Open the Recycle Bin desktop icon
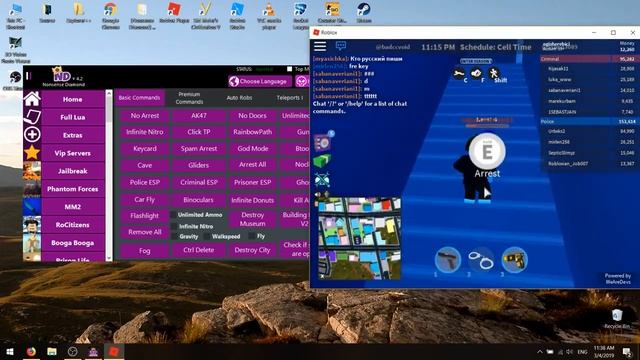 (x=617, y=319)
